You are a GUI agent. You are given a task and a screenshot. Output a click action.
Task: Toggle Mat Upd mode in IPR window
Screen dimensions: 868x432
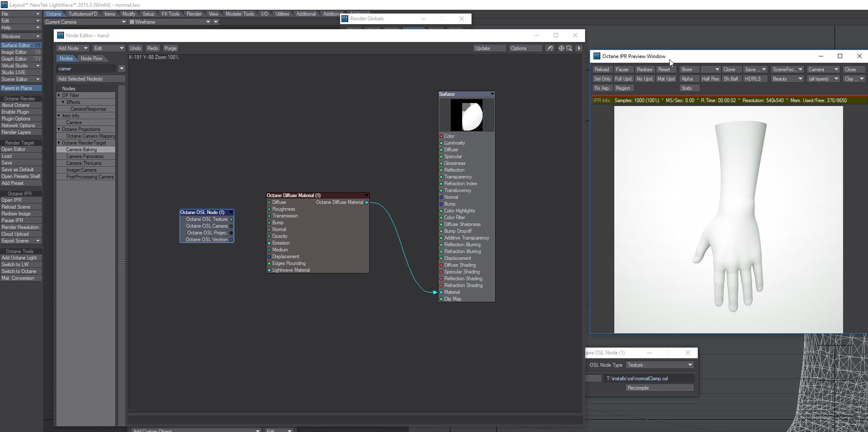click(666, 79)
